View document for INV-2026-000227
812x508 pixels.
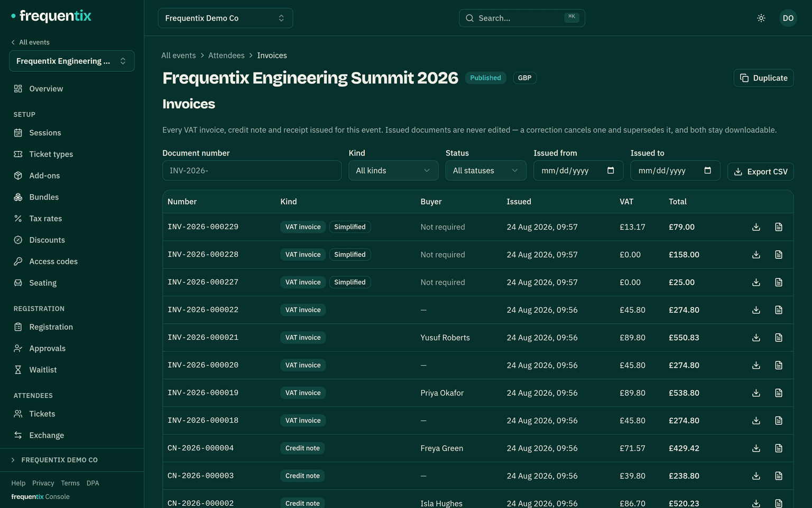point(779,282)
